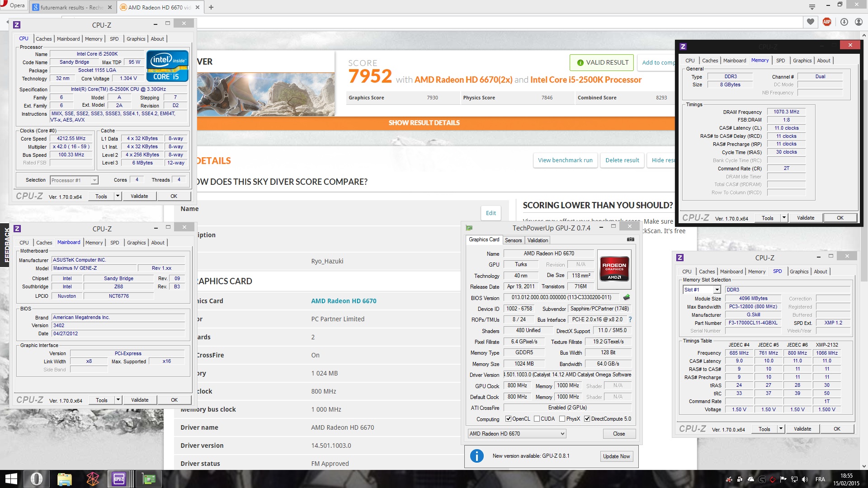Viewport: 868px width, 488px height.
Task: Click the Opera taskbar icon
Action: tap(37, 479)
